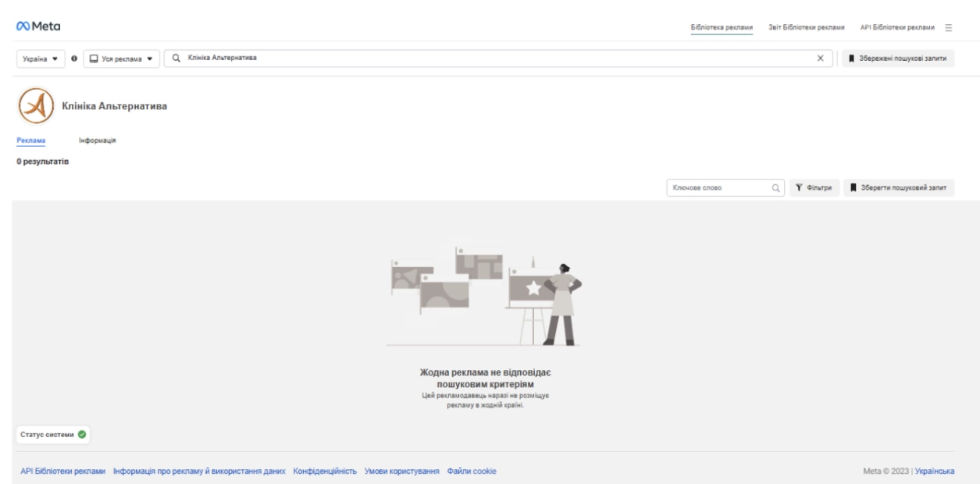Open API Бібліотеки реклами top tab
980x484 pixels.
896,28
